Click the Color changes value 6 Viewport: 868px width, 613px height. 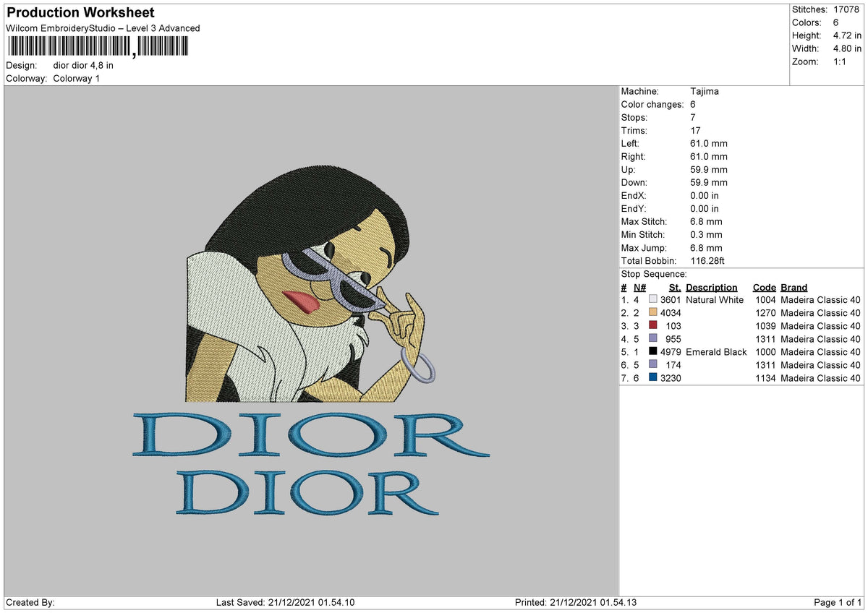click(x=693, y=105)
